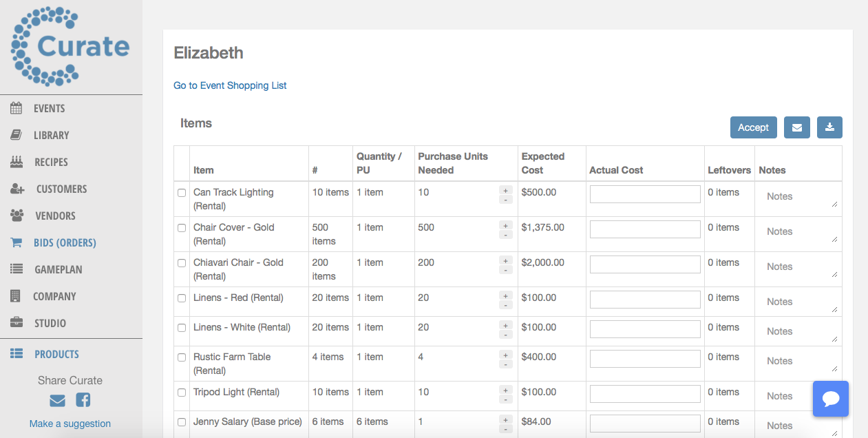Click the Facebook share icon in sidebar
Screen dimensions: 868x438
pos(83,400)
